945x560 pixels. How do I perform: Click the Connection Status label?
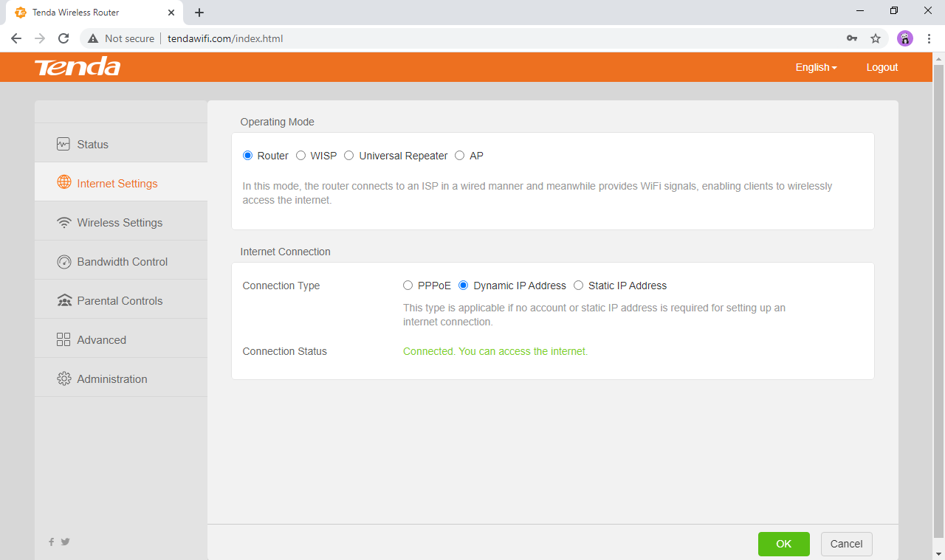pyautogui.click(x=285, y=351)
